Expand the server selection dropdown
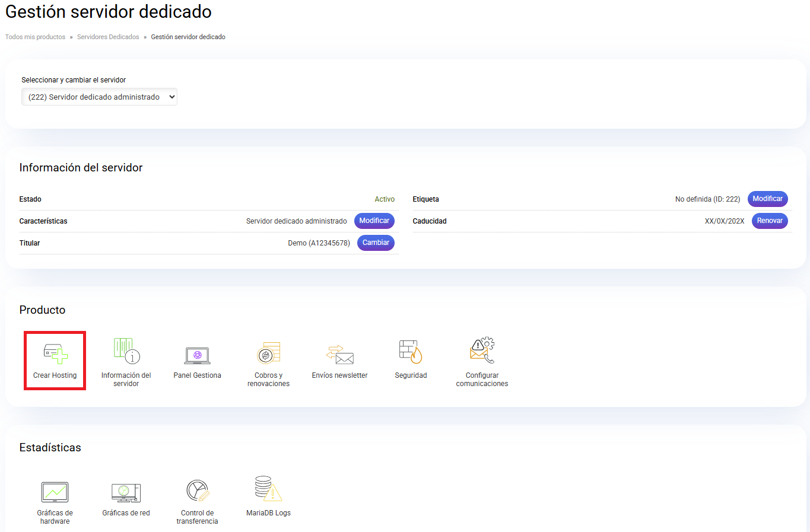This screenshot has height=532, width=810. point(99,97)
